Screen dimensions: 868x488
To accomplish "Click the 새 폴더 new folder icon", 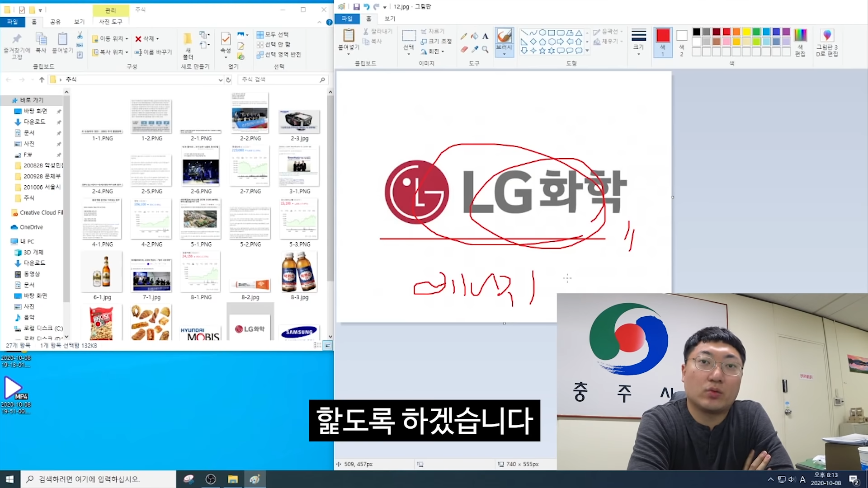I will coord(188,38).
